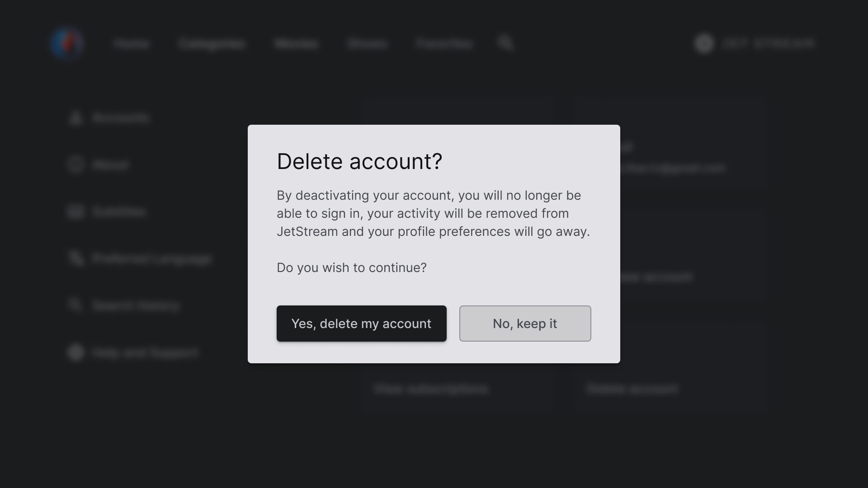Click the JetStream home logo icon
This screenshot has height=488, width=868.
67,43
